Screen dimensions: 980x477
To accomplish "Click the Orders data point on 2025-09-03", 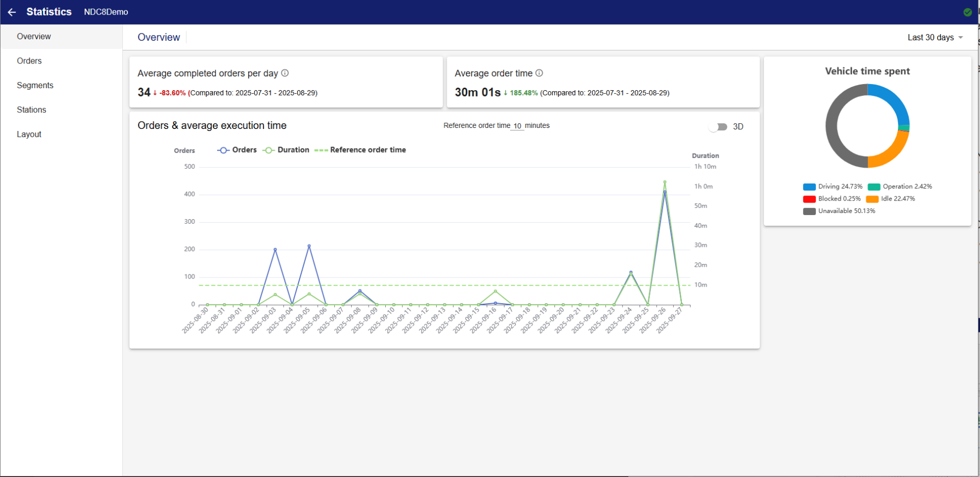I will click(275, 250).
